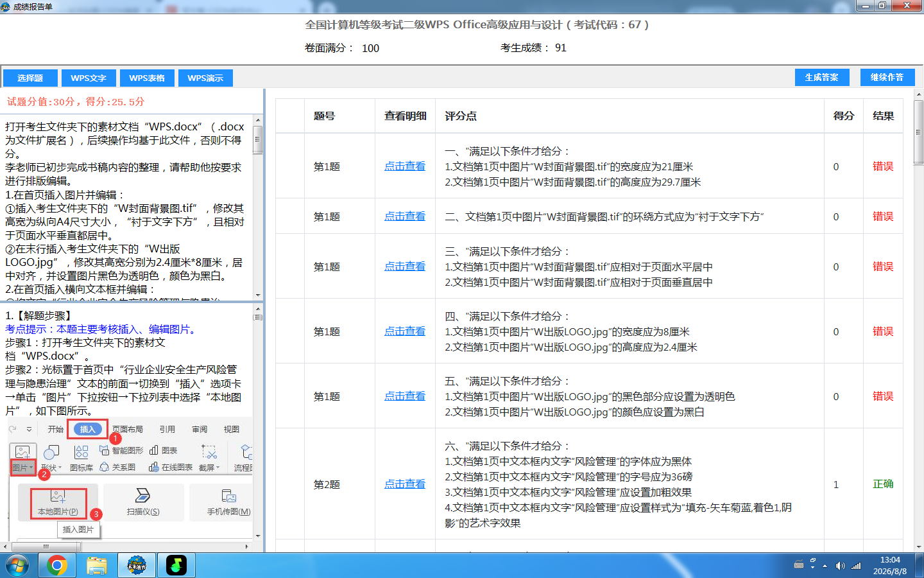Go to the WPS演示 tab
Image resolution: width=924 pixels, height=578 pixels.
tap(205, 78)
